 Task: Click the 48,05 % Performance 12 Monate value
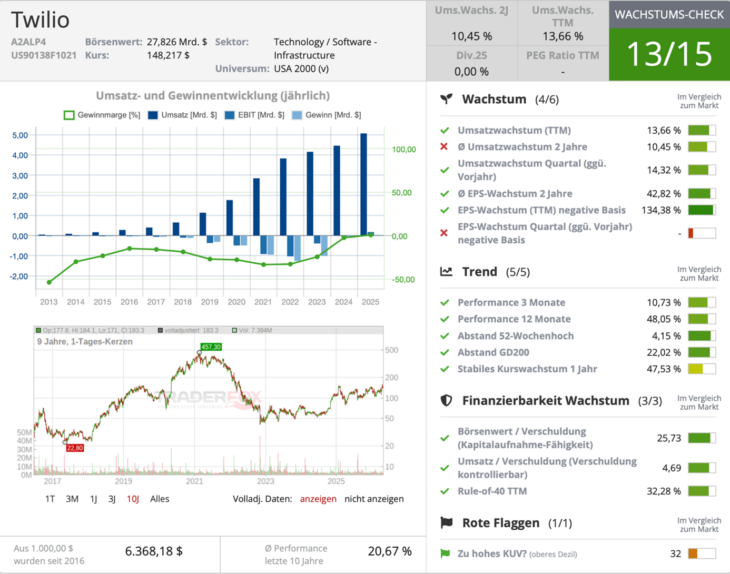(663, 319)
